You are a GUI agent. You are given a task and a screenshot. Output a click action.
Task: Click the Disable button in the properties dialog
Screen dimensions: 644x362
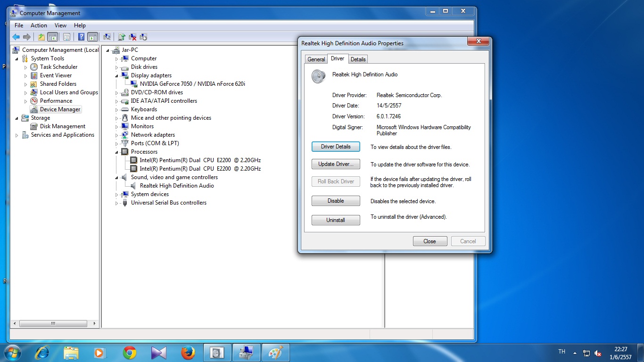[x=336, y=201]
